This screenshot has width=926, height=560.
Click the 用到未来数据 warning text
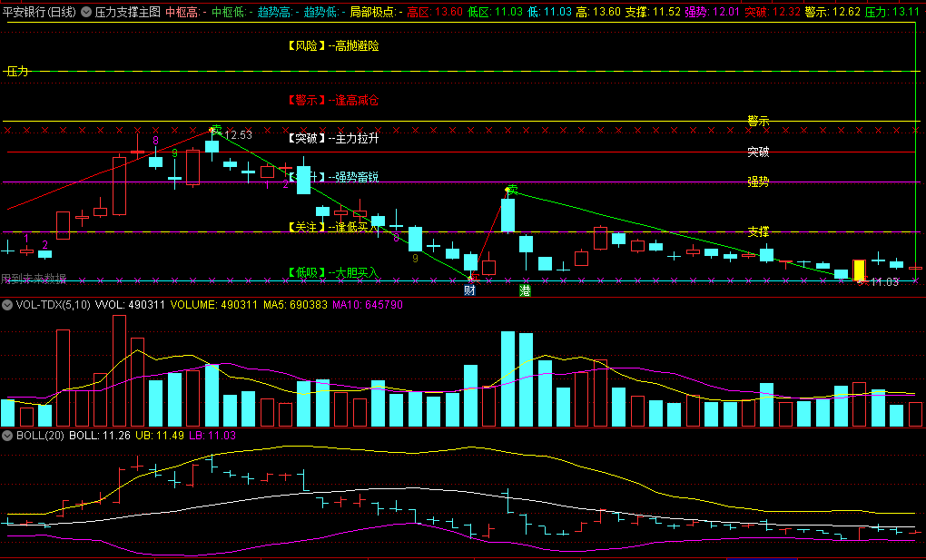tap(34, 279)
